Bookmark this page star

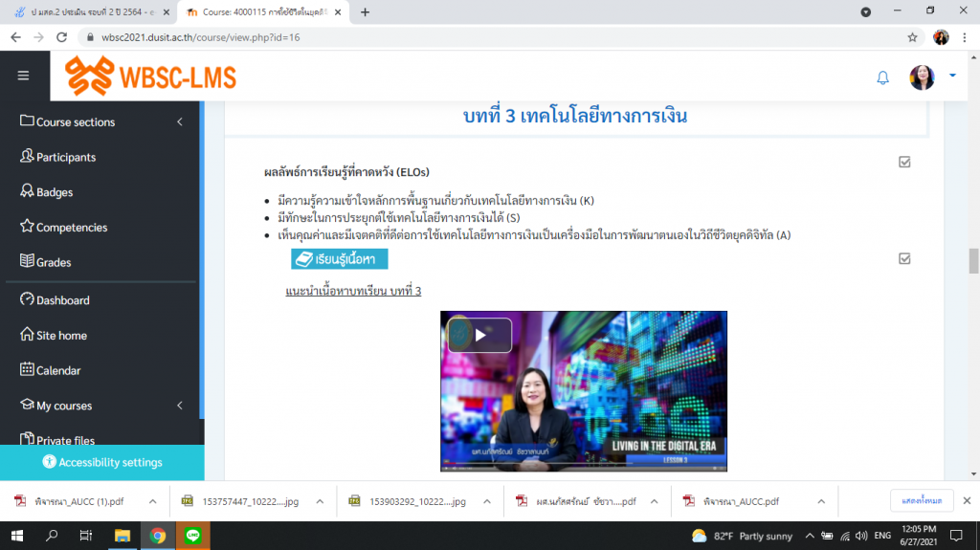[912, 37]
